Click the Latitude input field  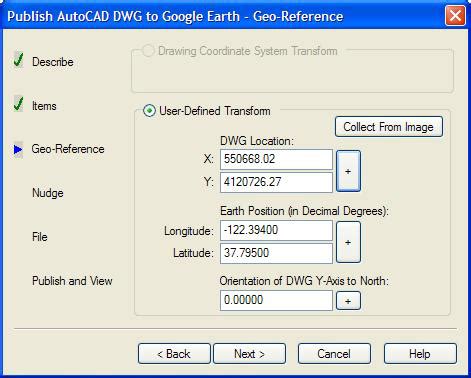click(276, 253)
